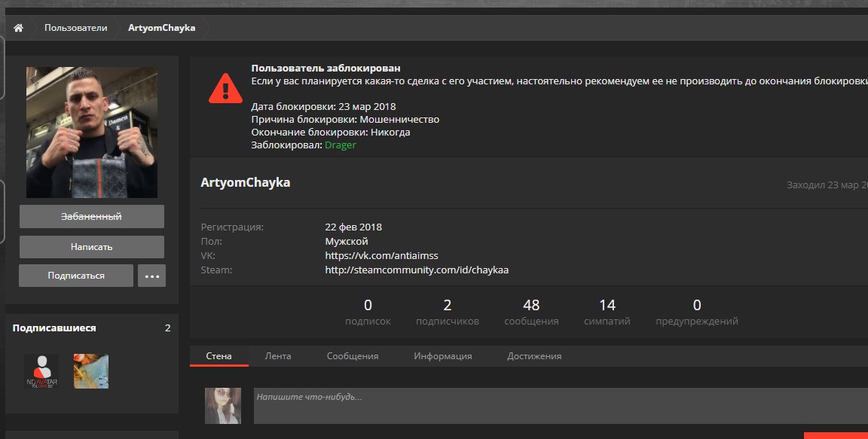Click the Забаненный status button
Viewport: 868px width, 439px height.
click(x=91, y=217)
